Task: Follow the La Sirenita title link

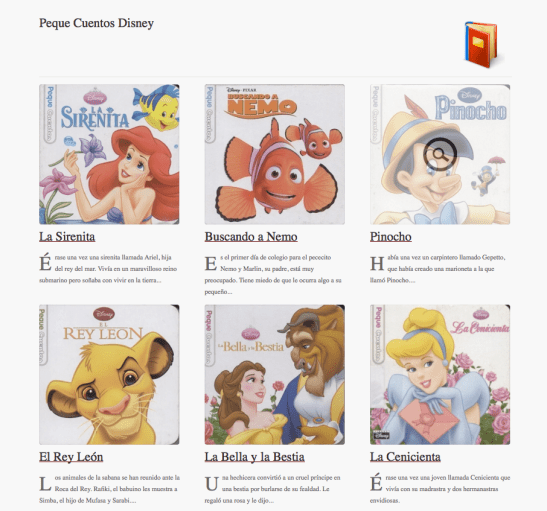Action: point(67,236)
